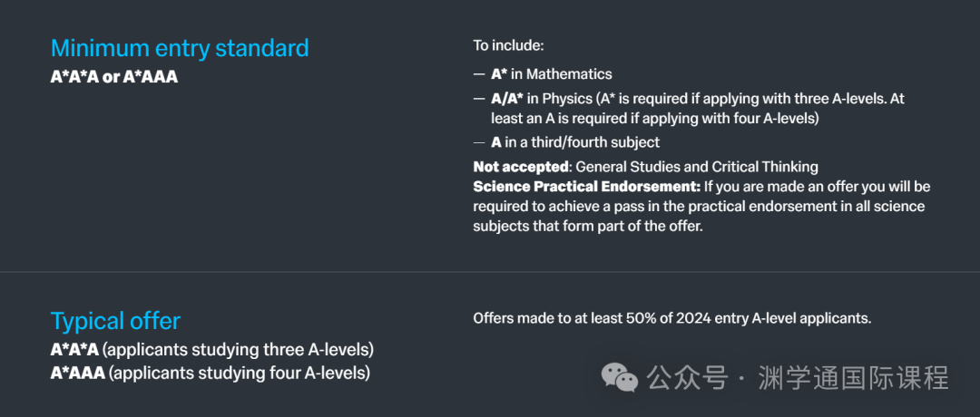The width and height of the screenshot is (980, 417).
Task: Click the A* in Mathematics bullet
Action: pyautogui.click(x=543, y=74)
